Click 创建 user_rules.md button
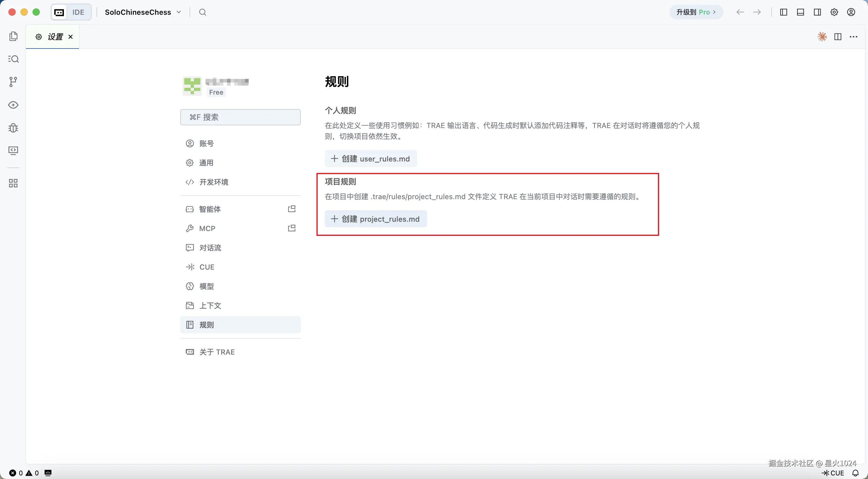 (x=371, y=159)
